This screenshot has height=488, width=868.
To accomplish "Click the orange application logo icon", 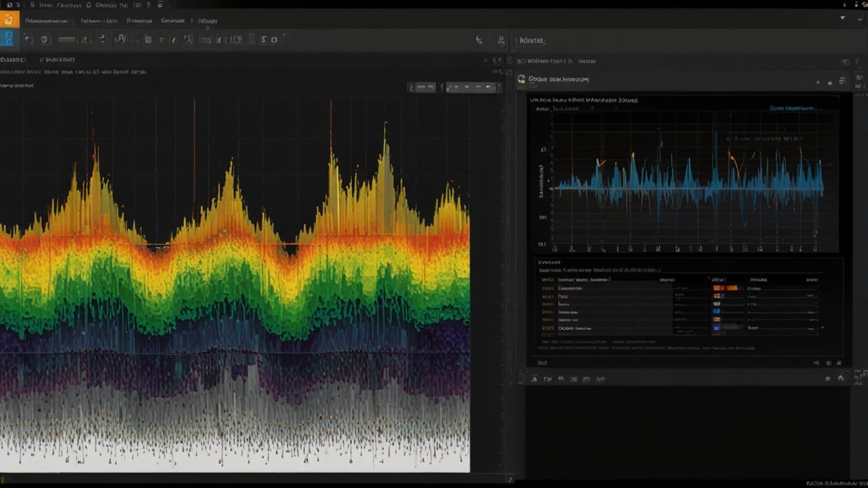I will click(9, 20).
